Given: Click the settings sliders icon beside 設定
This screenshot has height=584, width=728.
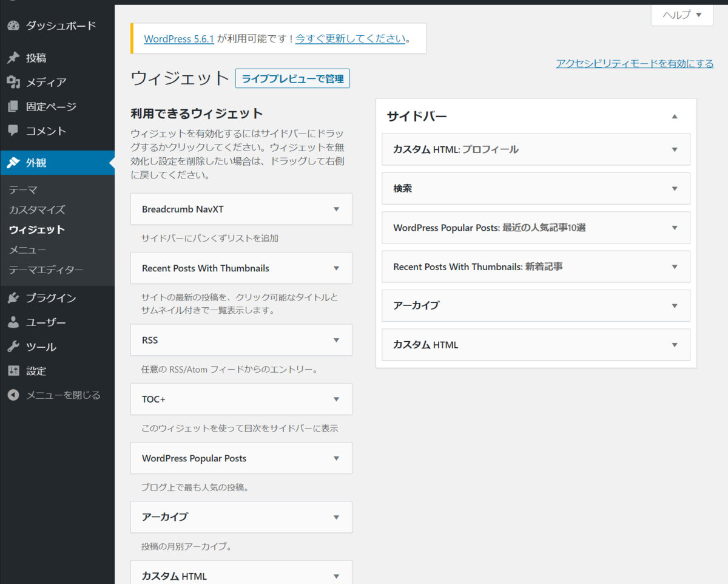Looking at the screenshot, I should coord(13,371).
